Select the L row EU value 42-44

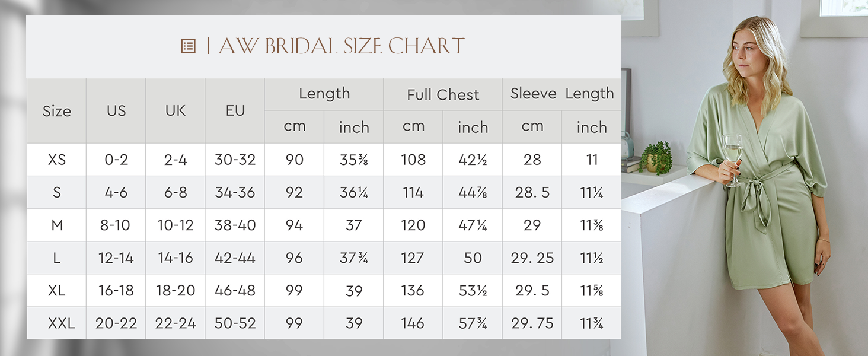pos(235,258)
